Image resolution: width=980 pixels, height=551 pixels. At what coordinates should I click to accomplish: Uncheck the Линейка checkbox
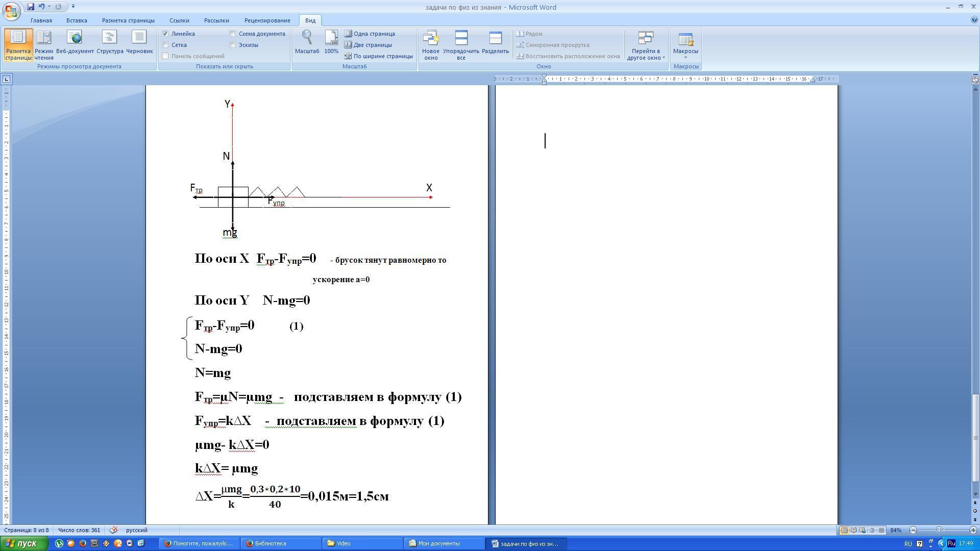[165, 34]
